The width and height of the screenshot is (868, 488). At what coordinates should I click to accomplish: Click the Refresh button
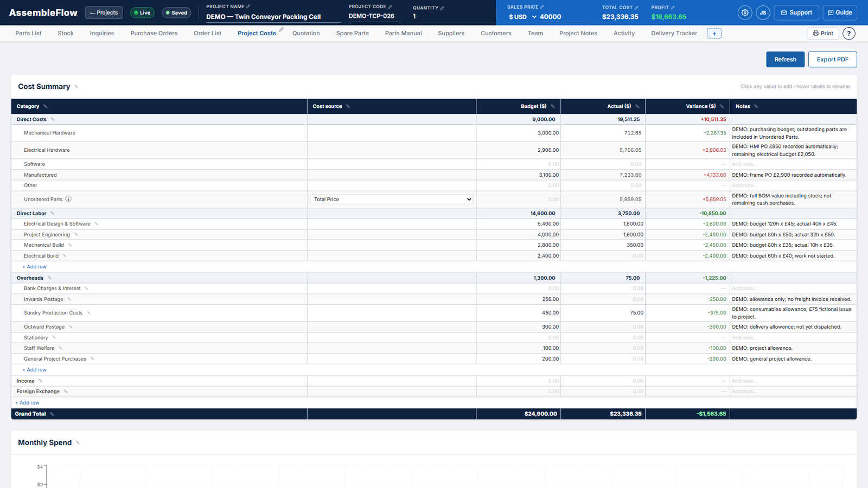[785, 60]
